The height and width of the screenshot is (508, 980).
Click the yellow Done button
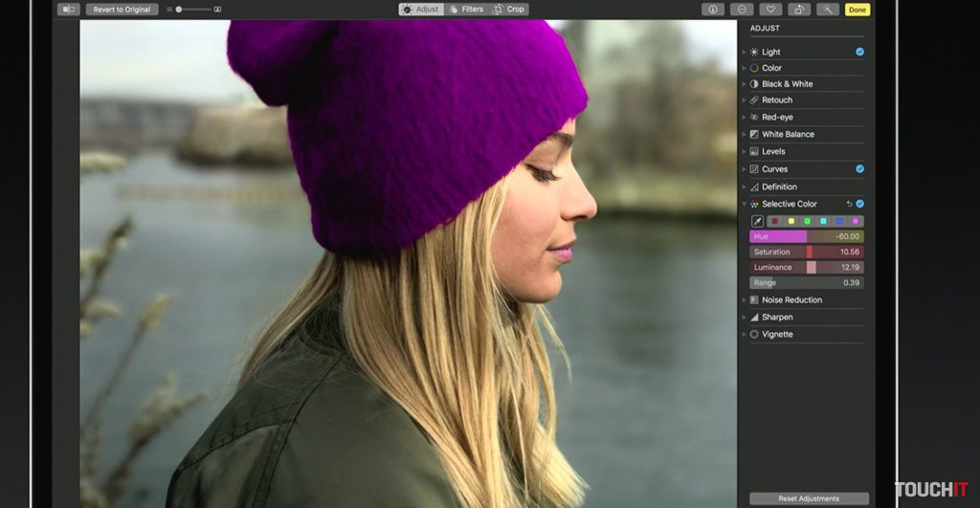[857, 10]
